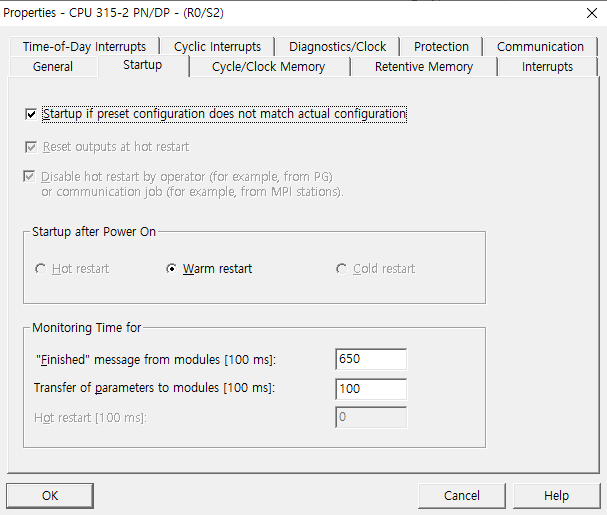Select the Communication tab
The image size is (607, 515).
click(x=540, y=46)
